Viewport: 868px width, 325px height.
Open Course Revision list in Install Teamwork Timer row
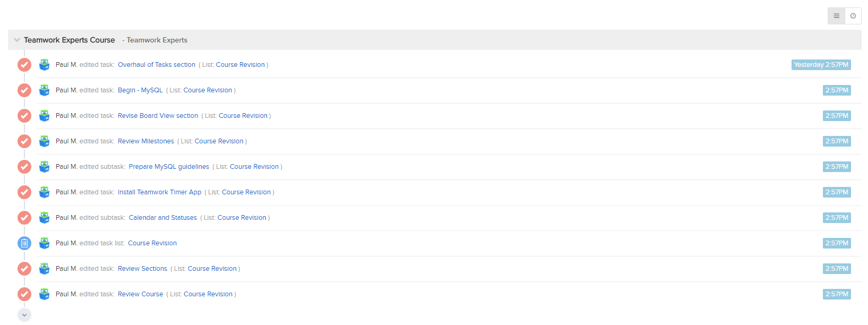coord(246,192)
